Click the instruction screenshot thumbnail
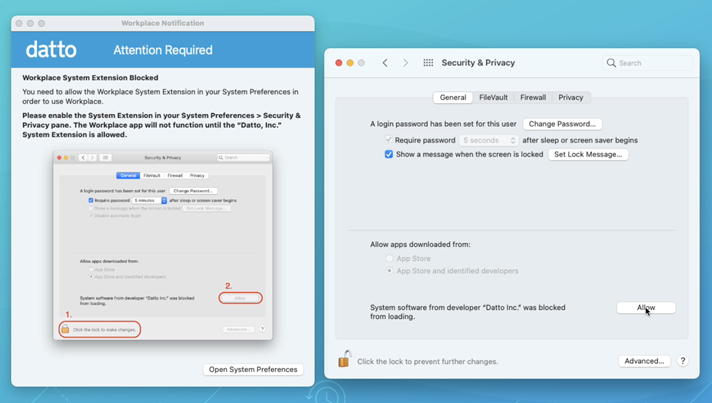This screenshot has width=712, height=403. coord(163,245)
